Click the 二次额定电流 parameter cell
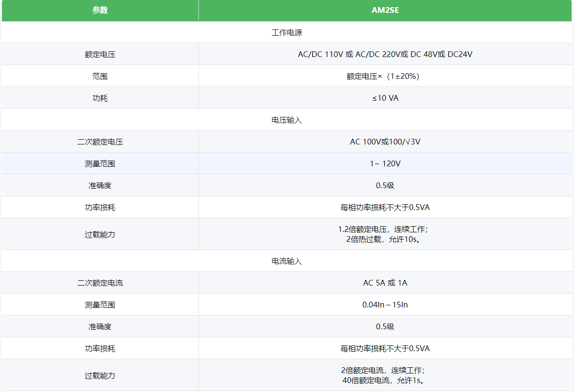This screenshot has height=392, width=575. [x=100, y=283]
